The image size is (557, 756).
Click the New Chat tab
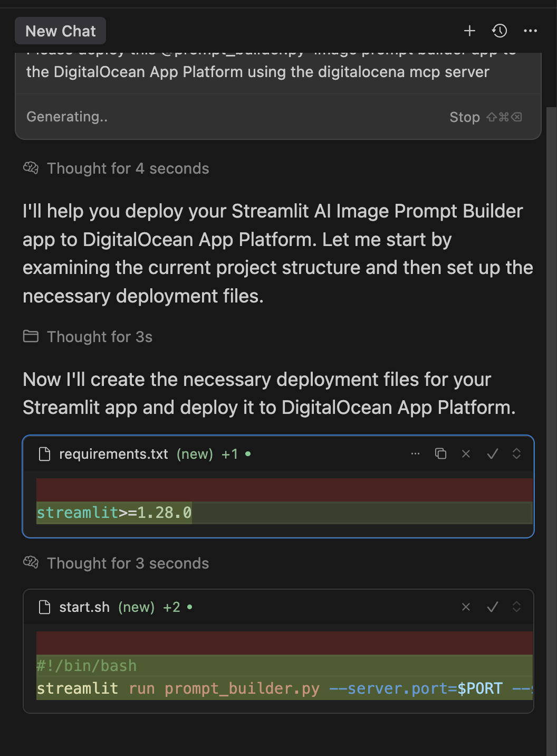coord(60,31)
